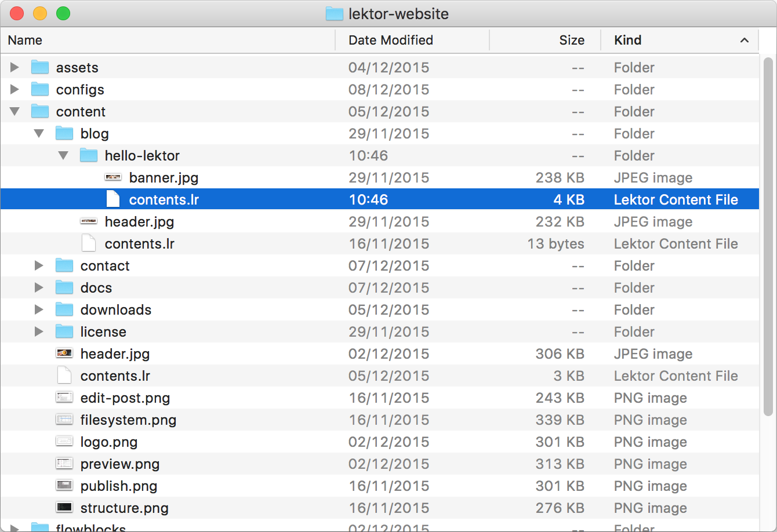The height and width of the screenshot is (532, 777).
Task: Select the preview.png file name
Action: (x=120, y=464)
